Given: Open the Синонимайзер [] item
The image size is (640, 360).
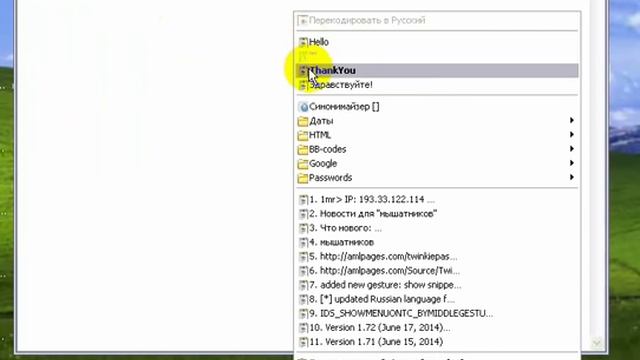Looking at the screenshot, I should [x=437, y=107].
